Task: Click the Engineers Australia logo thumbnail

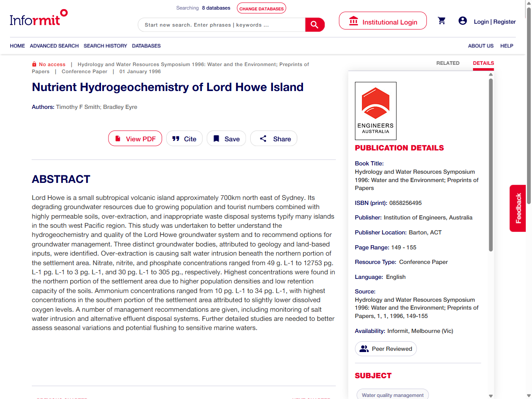Action: (376, 111)
